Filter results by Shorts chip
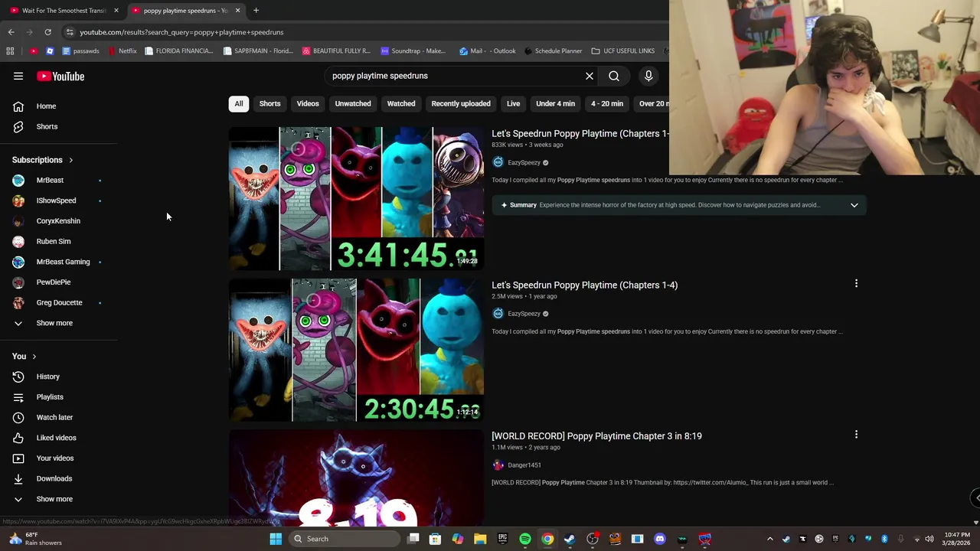Viewport: 980px width, 551px height. 269,103
